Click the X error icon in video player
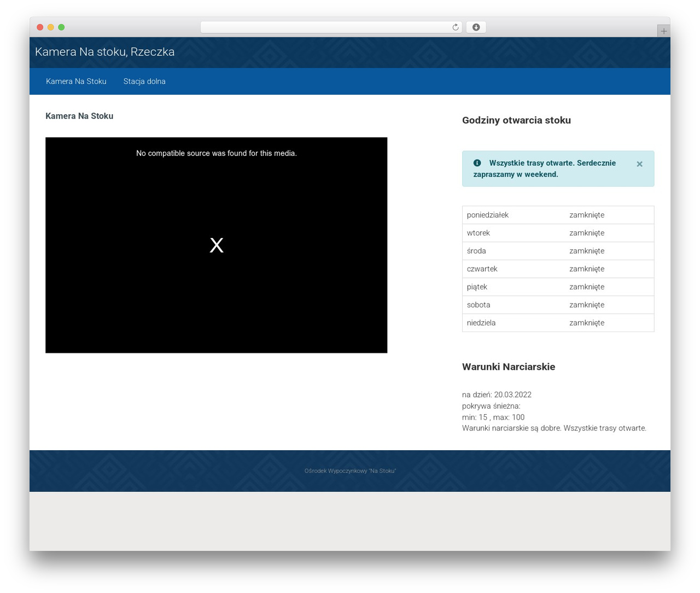The height and width of the screenshot is (593, 700). [217, 245]
